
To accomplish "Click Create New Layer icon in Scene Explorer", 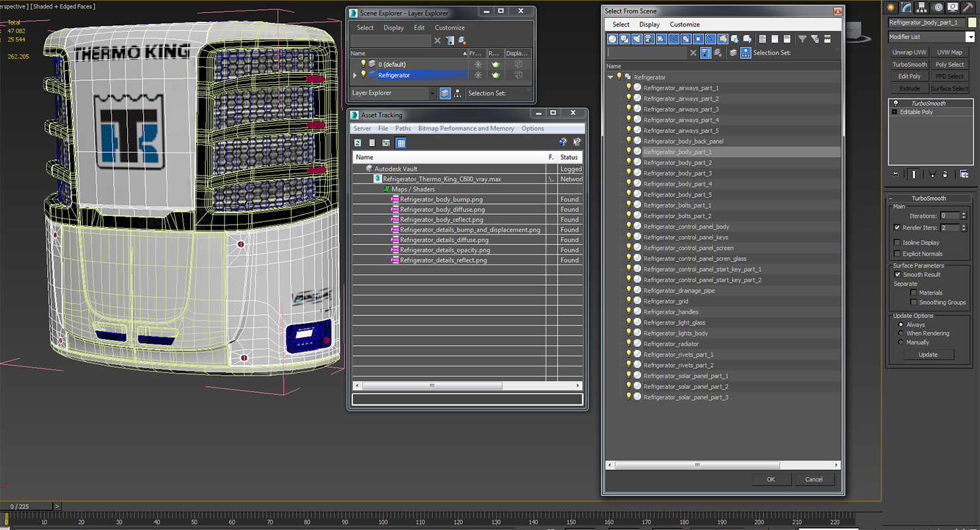I will coord(462,40).
